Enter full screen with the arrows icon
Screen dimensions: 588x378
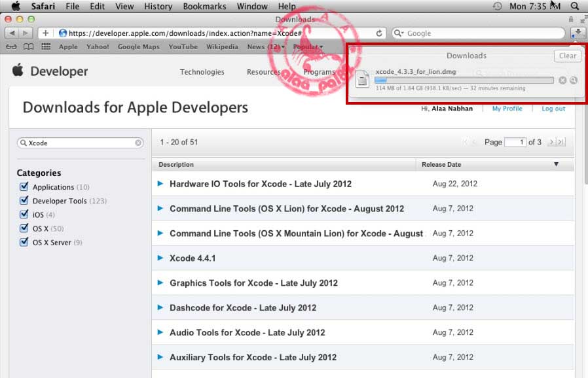pyautogui.click(x=583, y=20)
